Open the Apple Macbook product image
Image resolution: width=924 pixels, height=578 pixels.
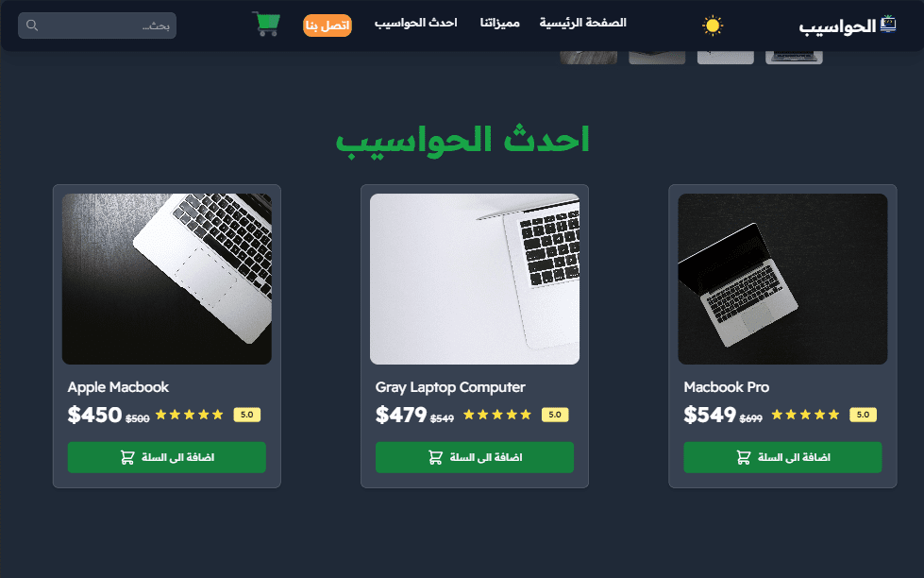point(167,279)
